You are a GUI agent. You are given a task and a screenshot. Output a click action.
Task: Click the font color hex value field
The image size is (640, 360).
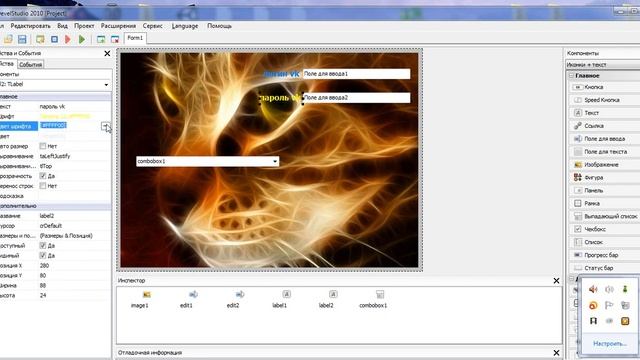tap(69, 126)
